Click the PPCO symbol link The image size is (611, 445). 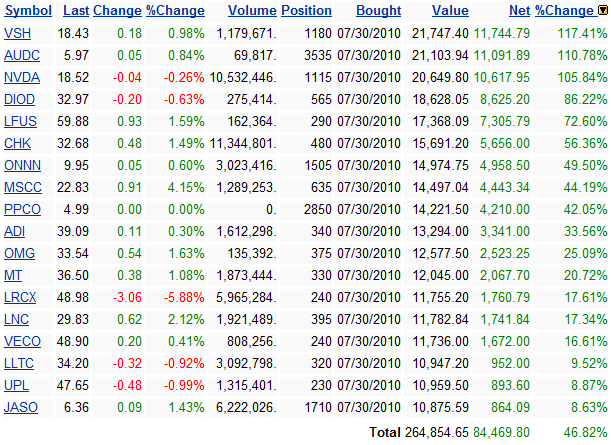22,210
